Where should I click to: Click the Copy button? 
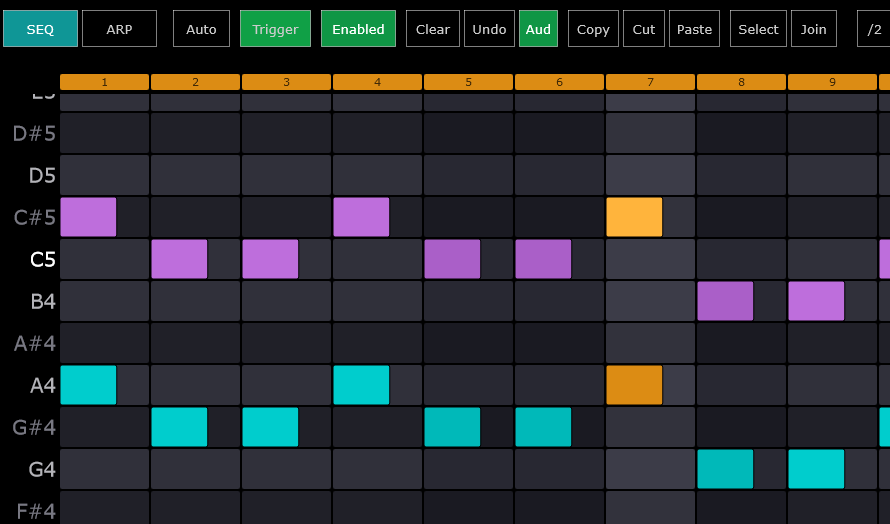[593, 29]
